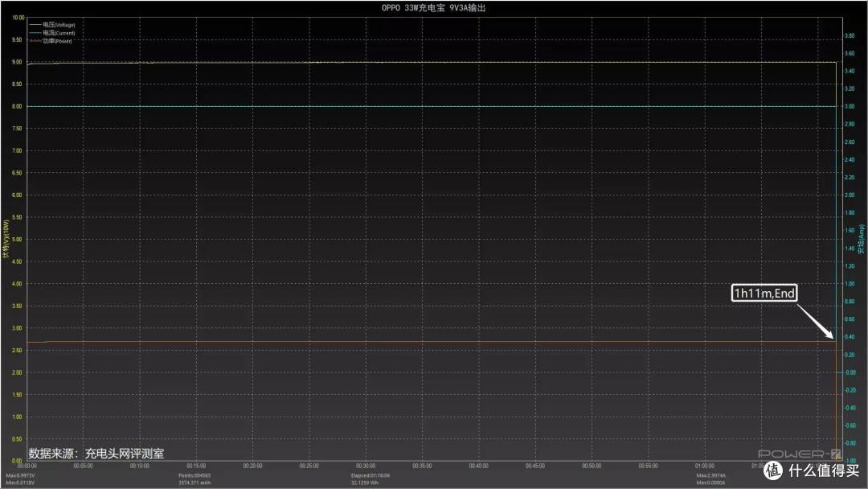This screenshot has height=489, width=868.
Task: Click the chart title OPPO 33W充电宝 9V3A输出
Action: tap(433, 8)
